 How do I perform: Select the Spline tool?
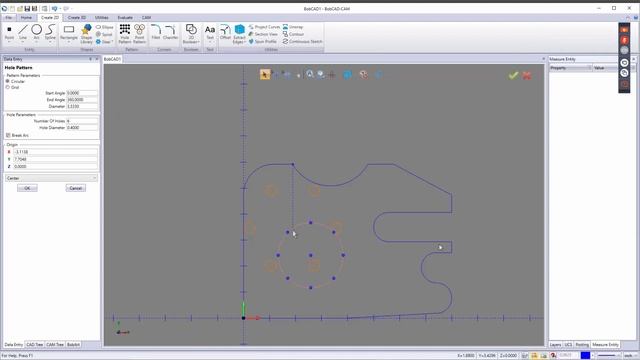[50, 32]
